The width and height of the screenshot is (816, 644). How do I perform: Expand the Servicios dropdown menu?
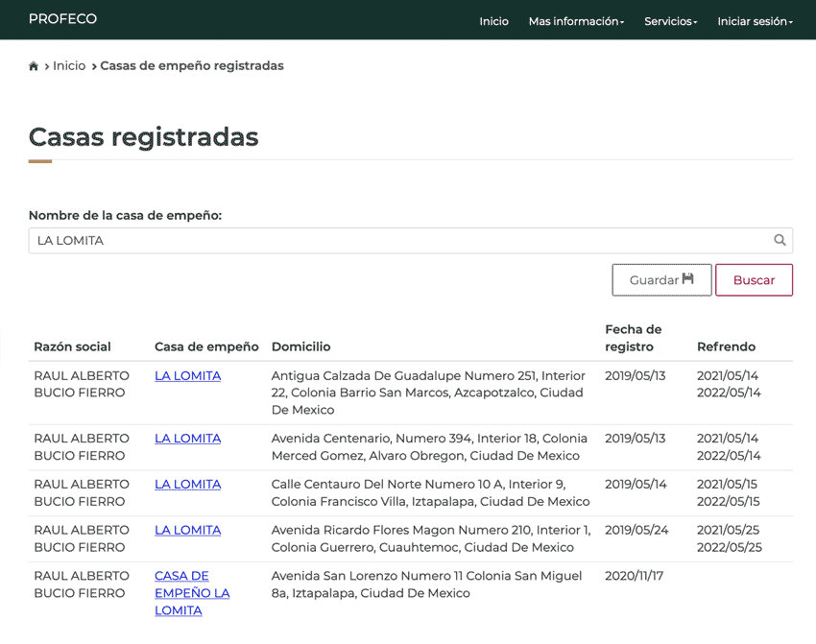click(670, 21)
